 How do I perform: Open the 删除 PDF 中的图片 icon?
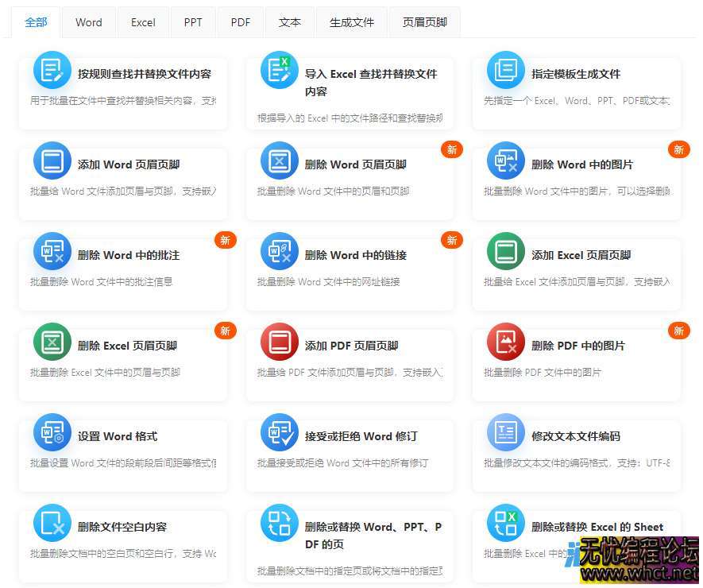(x=505, y=344)
